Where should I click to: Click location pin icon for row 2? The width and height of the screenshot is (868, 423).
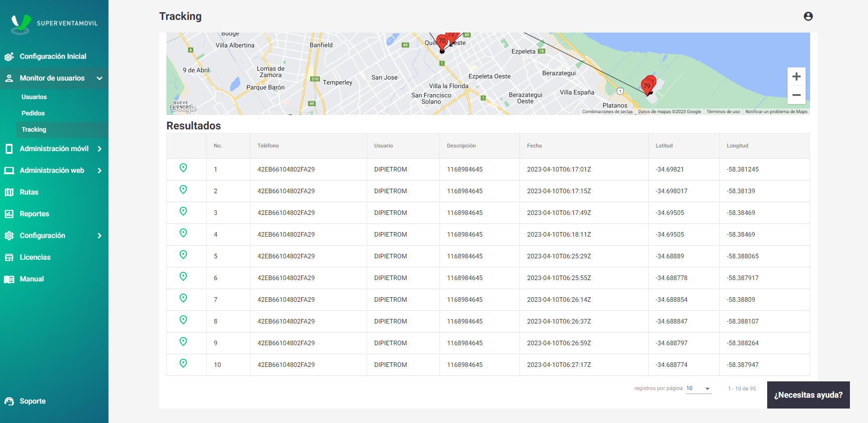point(183,190)
